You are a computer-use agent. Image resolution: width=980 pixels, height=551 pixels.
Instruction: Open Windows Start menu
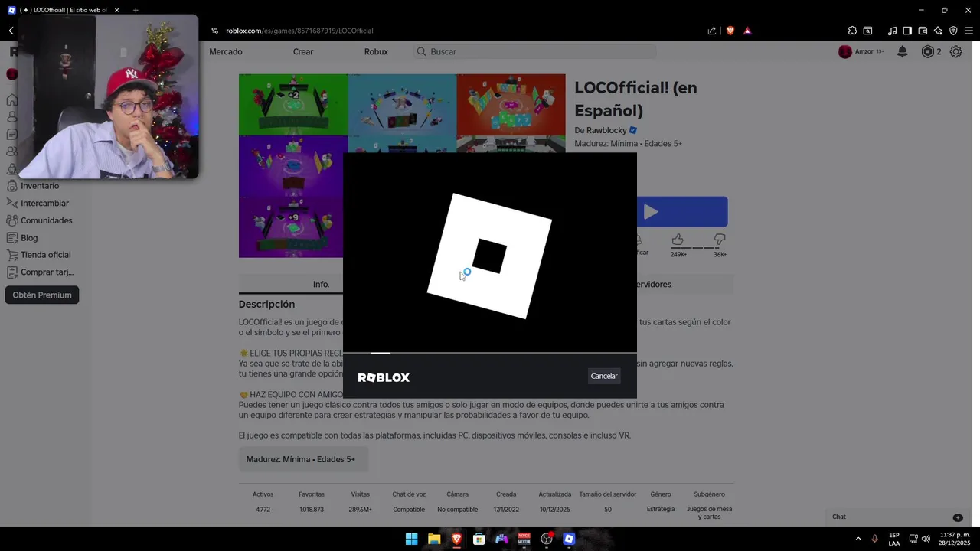click(411, 539)
